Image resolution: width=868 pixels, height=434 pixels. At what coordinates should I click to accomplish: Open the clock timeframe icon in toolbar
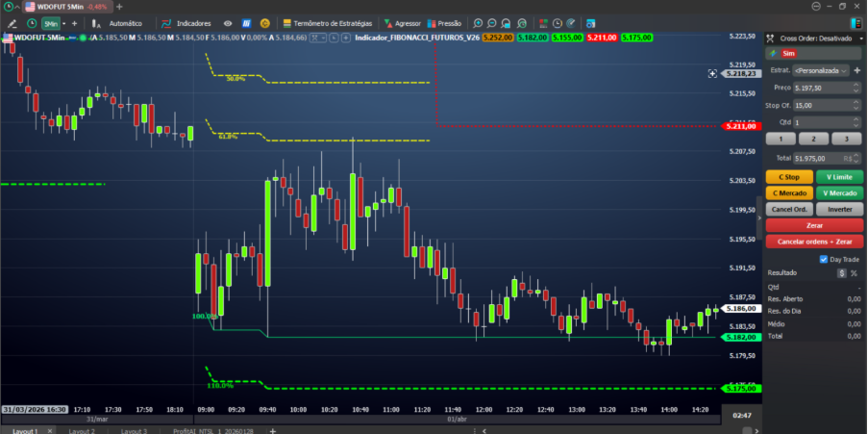[x=32, y=24]
